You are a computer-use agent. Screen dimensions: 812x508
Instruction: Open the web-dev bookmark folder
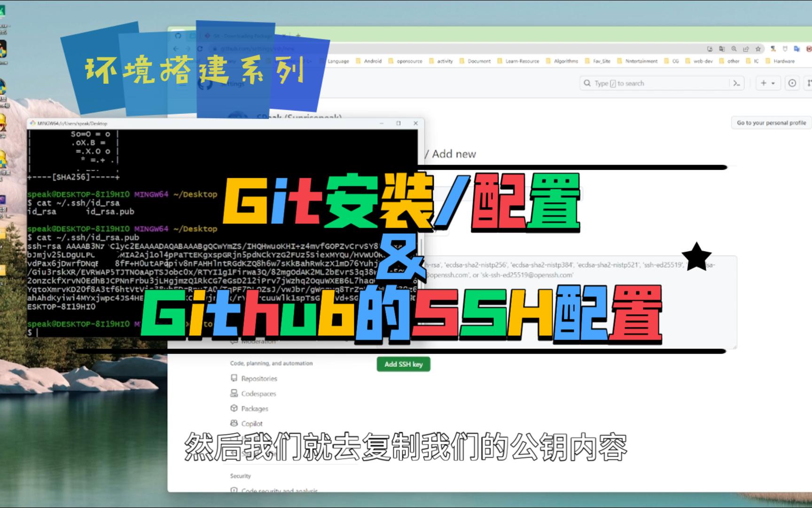pos(699,61)
